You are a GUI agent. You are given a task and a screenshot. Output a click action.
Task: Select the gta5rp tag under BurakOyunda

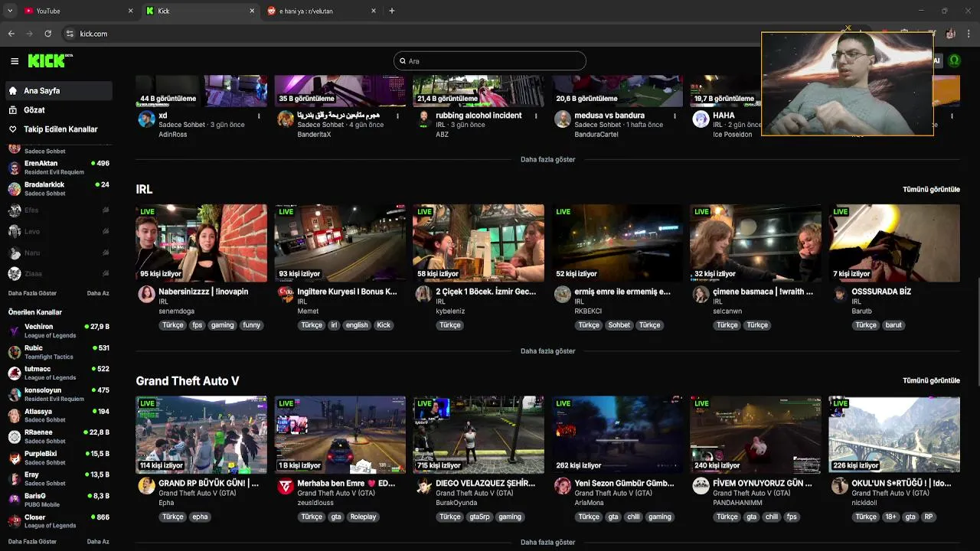click(x=479, y=517)
